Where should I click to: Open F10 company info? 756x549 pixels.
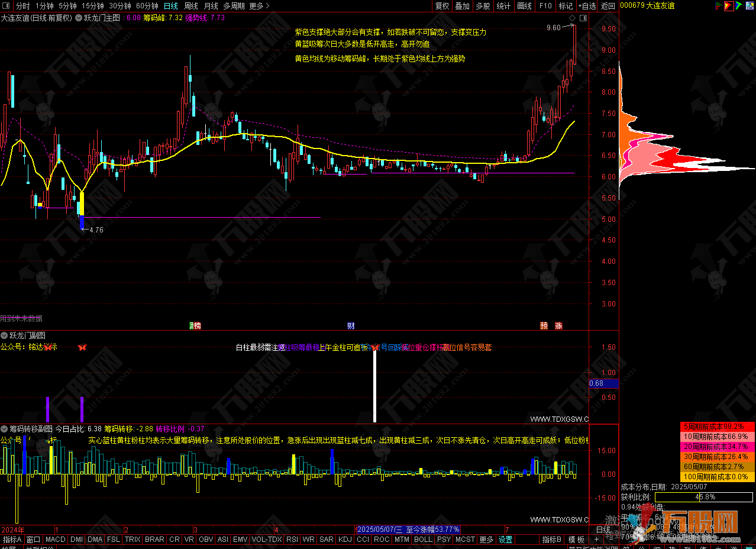(x=545, y=6)
